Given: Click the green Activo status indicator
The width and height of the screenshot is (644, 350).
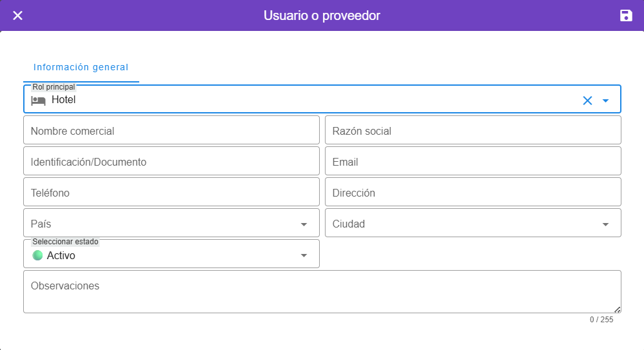Looking at the screenshot, I should click(x=37, y=255).
